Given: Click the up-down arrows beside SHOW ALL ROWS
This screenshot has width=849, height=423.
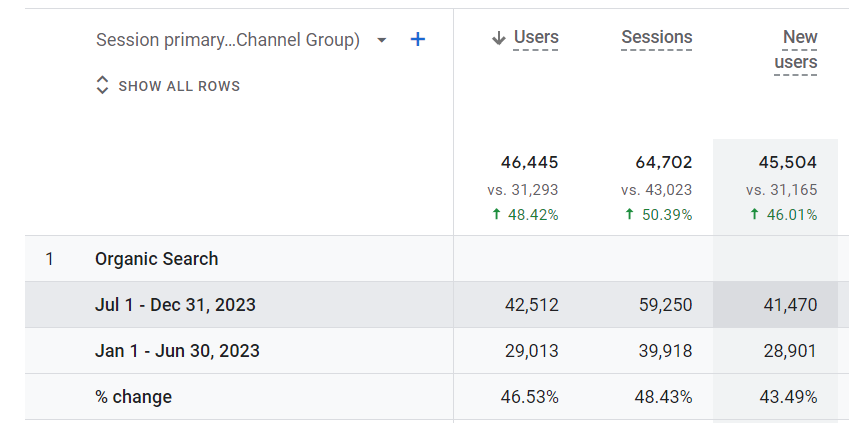Looking at the screenshot, I should coord(101,86).
